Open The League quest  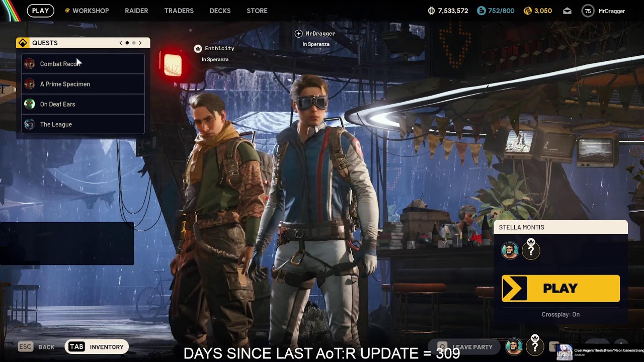(83, 124)
